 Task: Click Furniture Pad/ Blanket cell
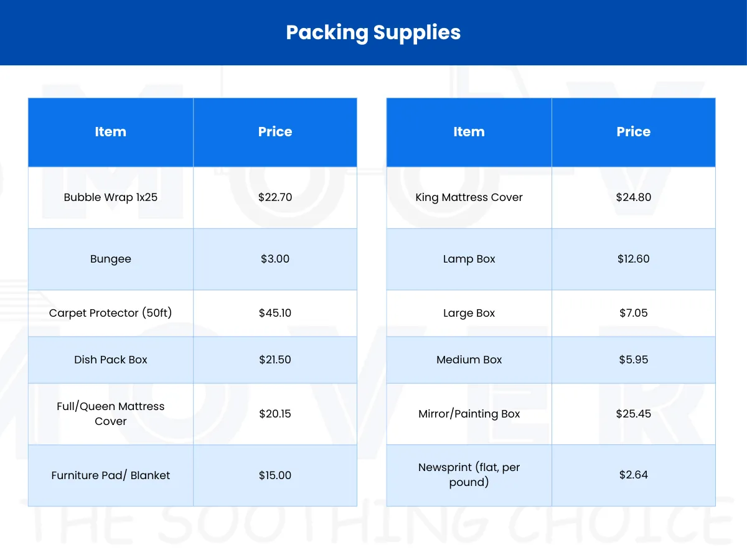[111, 475]
